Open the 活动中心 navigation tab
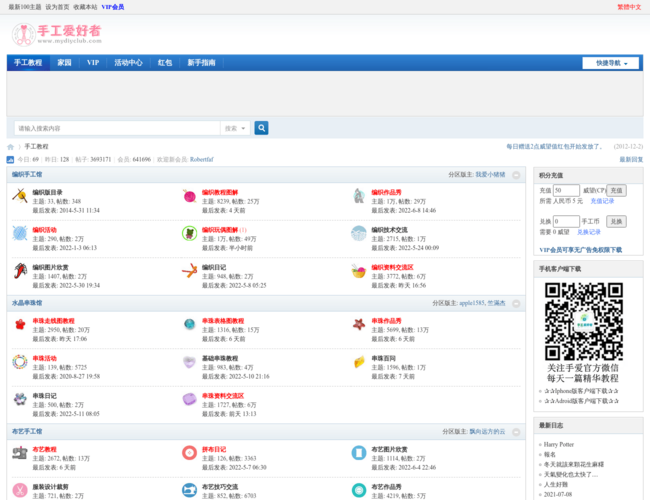Viewport: 650px width, 500px height. pyautogui.click(x=128, y=62)
